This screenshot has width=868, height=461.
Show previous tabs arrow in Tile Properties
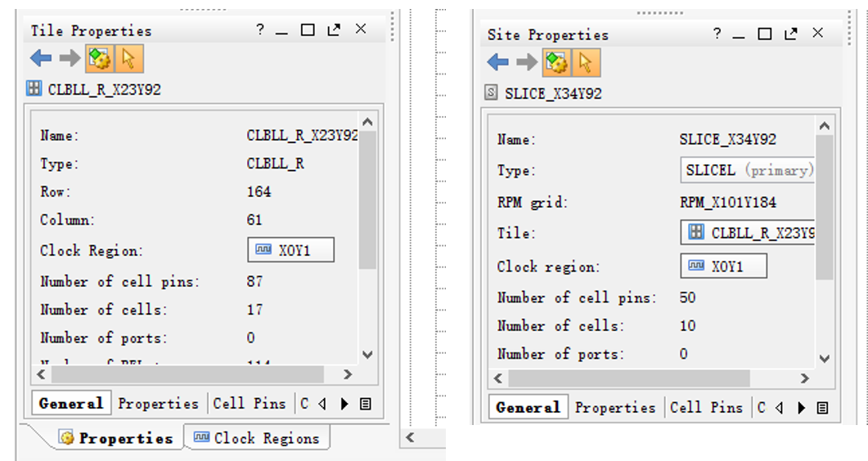322,404
